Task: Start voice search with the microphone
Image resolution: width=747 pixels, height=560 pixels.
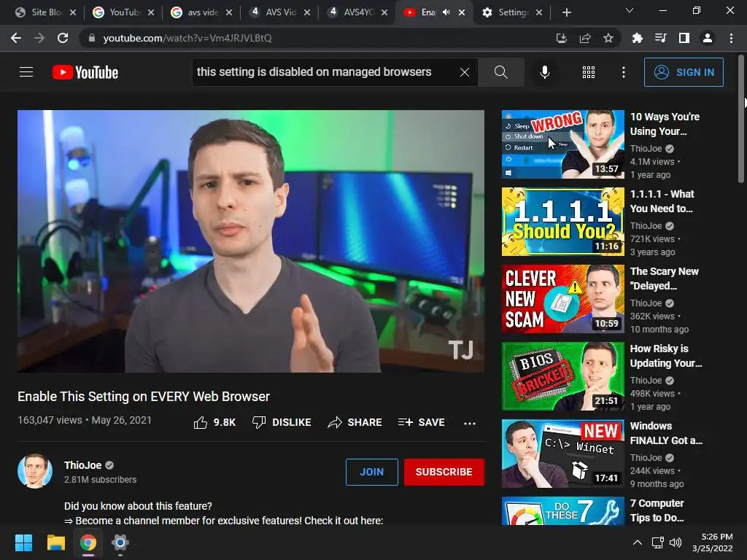Action: click(544, 72)
